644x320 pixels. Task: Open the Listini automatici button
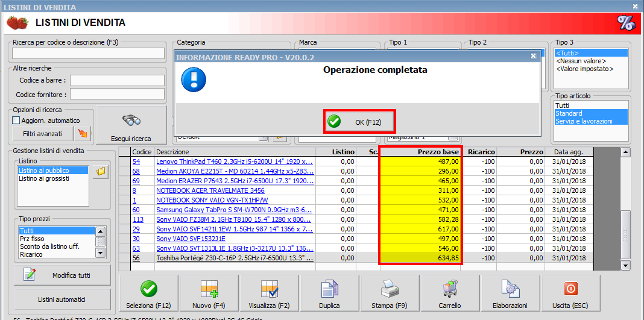[62, 299]
